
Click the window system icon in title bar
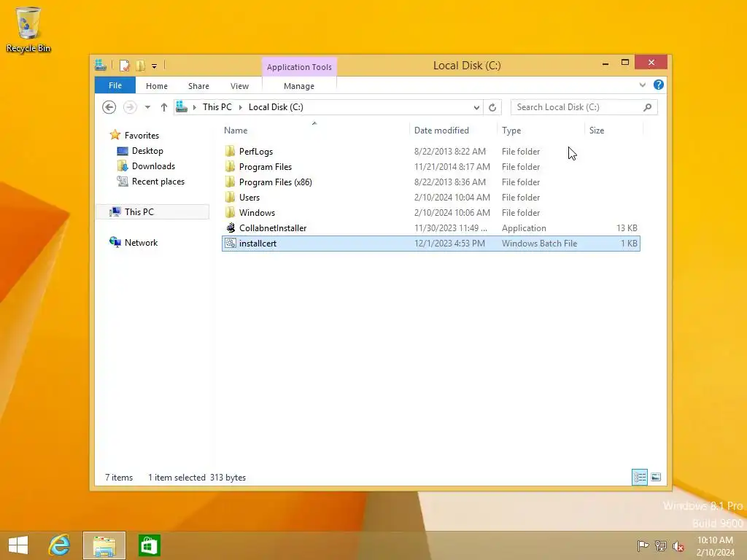tap(101, 65)
